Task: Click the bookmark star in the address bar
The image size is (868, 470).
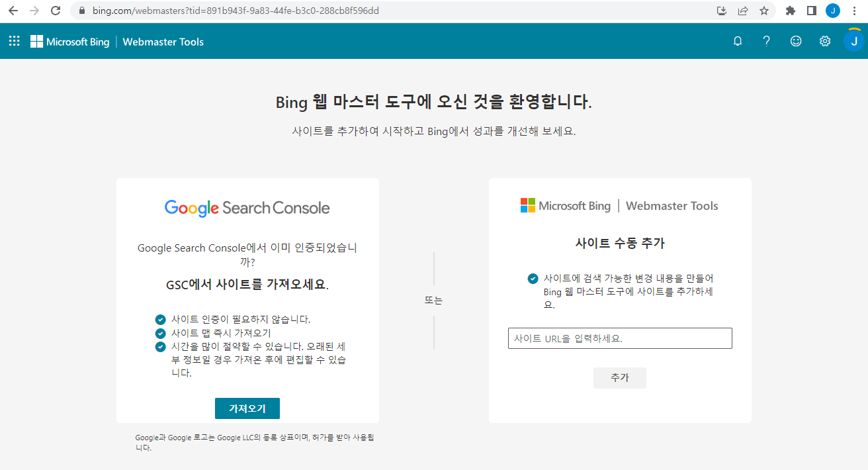Action: coord(764,11)
